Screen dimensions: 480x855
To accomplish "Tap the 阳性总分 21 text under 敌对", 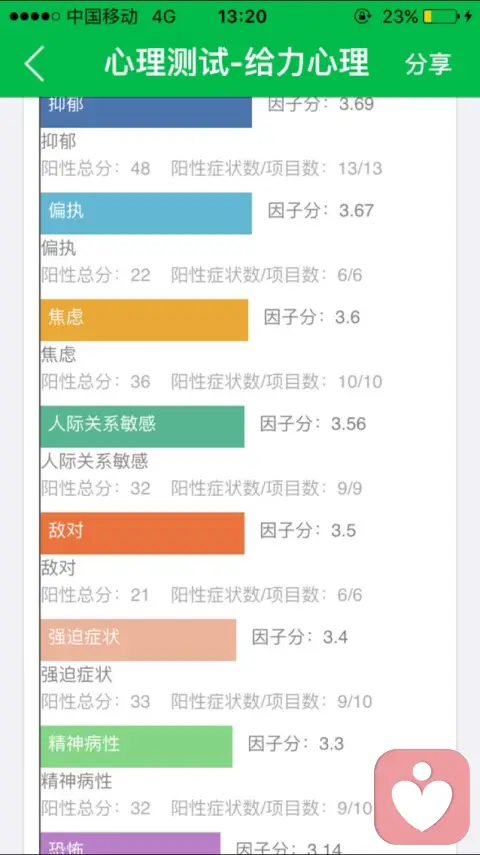I will pyautogui.click(x=95, y=595).
